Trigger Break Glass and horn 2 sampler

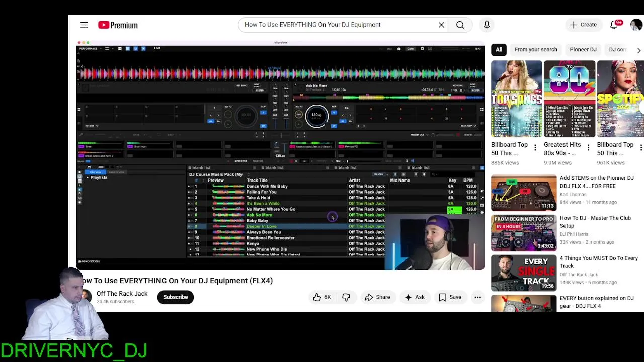point(100,155)
